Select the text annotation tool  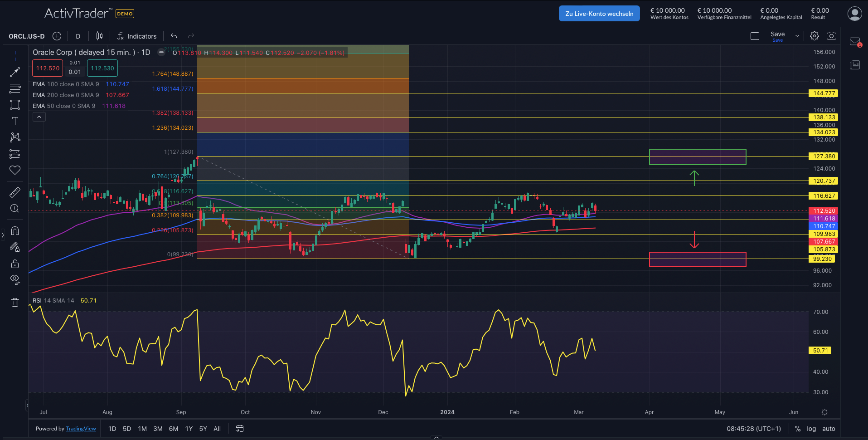coord(15,121)
